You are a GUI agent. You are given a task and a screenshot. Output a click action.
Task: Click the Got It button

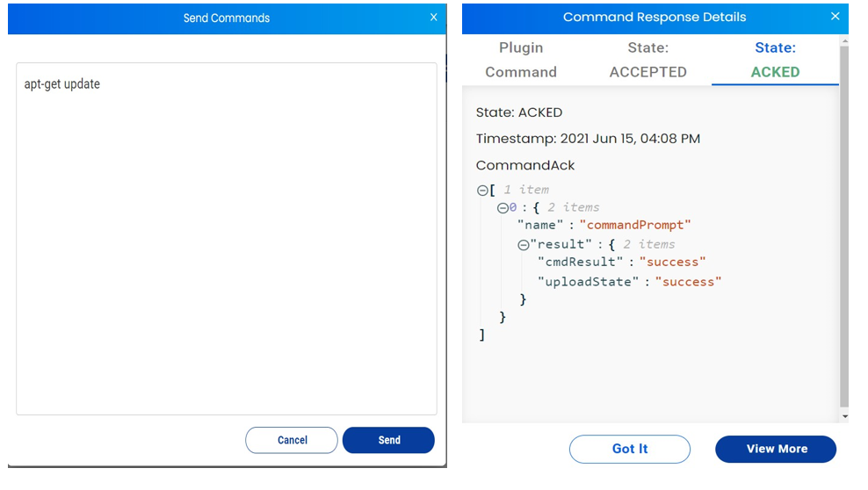pos(630,449)
